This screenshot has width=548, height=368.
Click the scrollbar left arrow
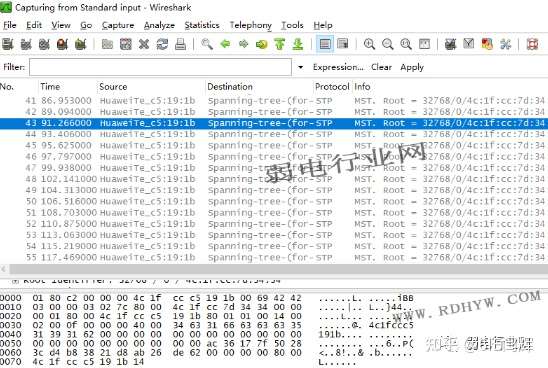(3, 269)
